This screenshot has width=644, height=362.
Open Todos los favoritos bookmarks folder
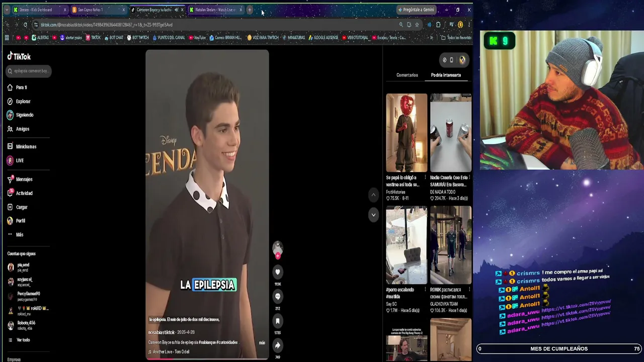pyautogui.click(x=456, y=38)
